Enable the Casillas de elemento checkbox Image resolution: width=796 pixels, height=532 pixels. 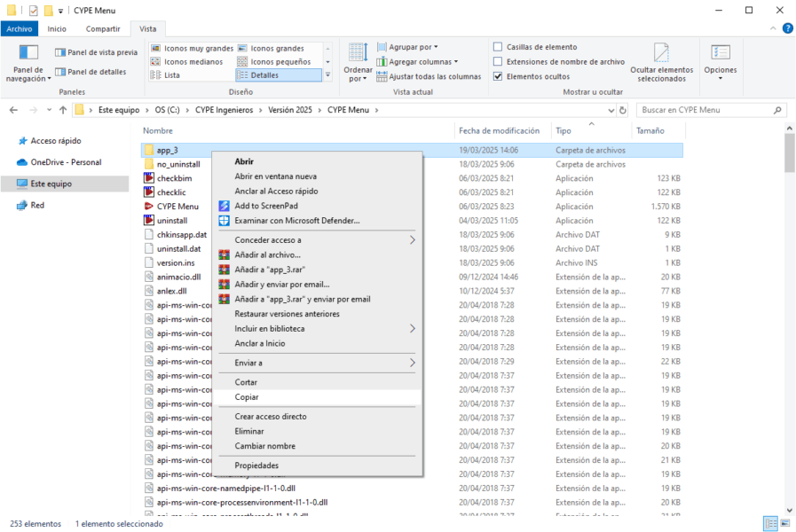499,47
